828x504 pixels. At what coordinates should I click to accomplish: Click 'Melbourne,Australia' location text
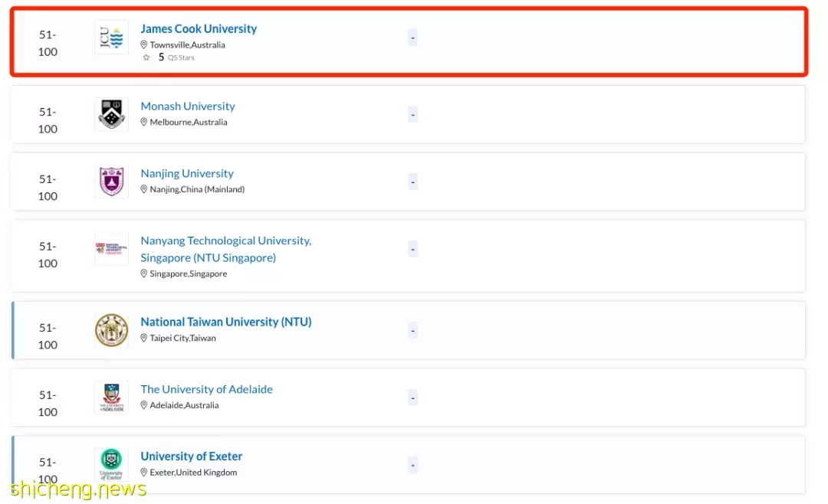click(x=189, y=122)
